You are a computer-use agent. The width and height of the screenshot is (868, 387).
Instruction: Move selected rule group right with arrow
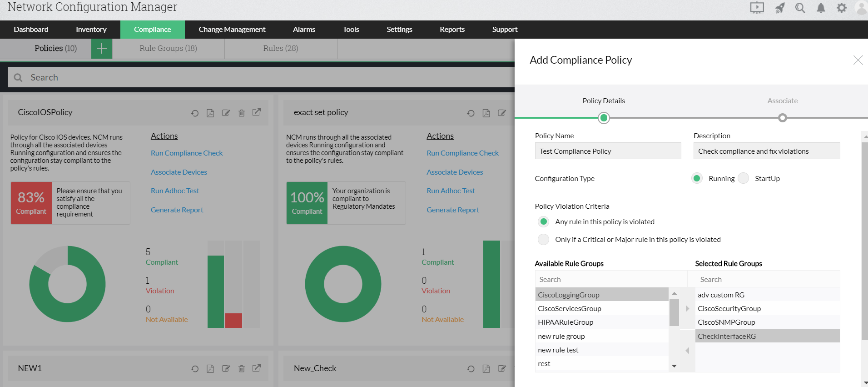tap(687, 308)
